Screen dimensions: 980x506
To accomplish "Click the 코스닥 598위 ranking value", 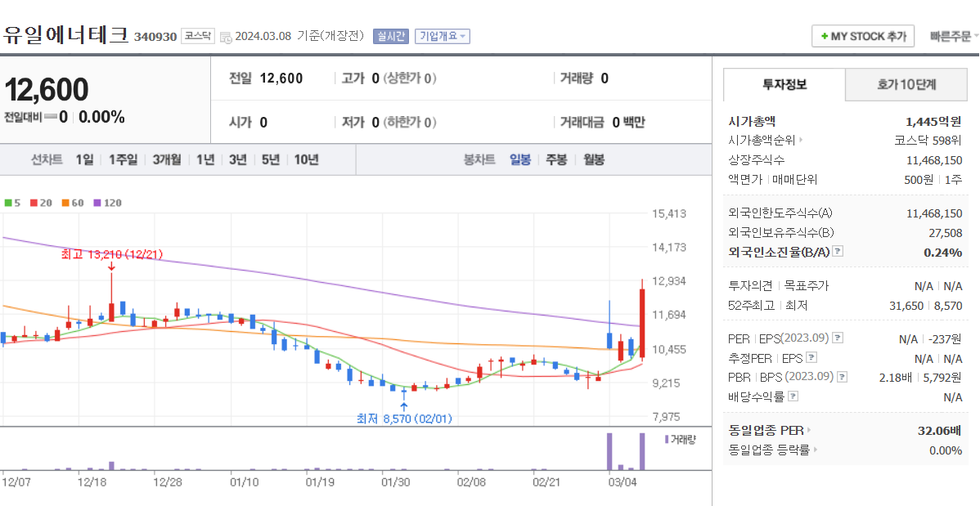I will coord(928,141).
